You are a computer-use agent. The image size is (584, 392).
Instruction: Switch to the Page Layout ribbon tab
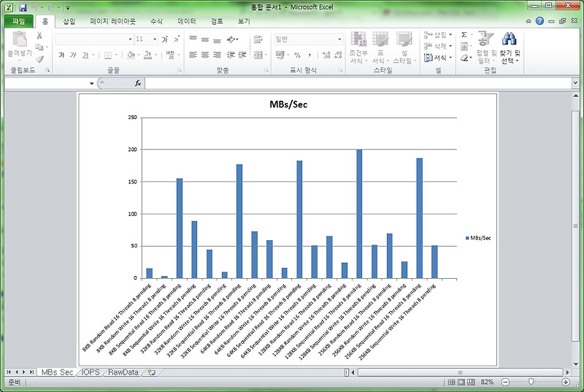112,21
